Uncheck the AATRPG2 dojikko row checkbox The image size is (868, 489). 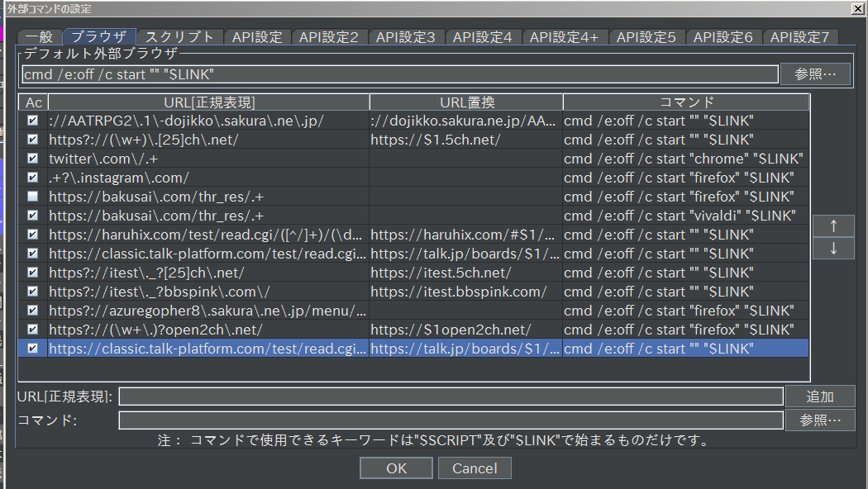33,120
